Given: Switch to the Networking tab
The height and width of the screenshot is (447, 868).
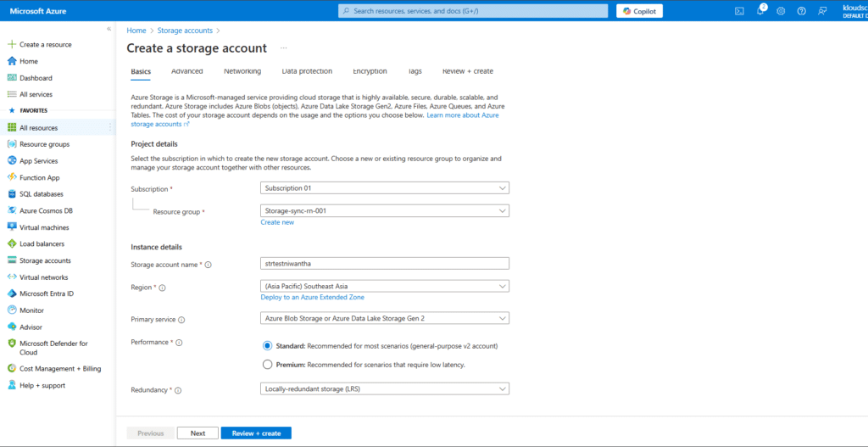Looking at the screenshot, I should click(x=242, y=71).
